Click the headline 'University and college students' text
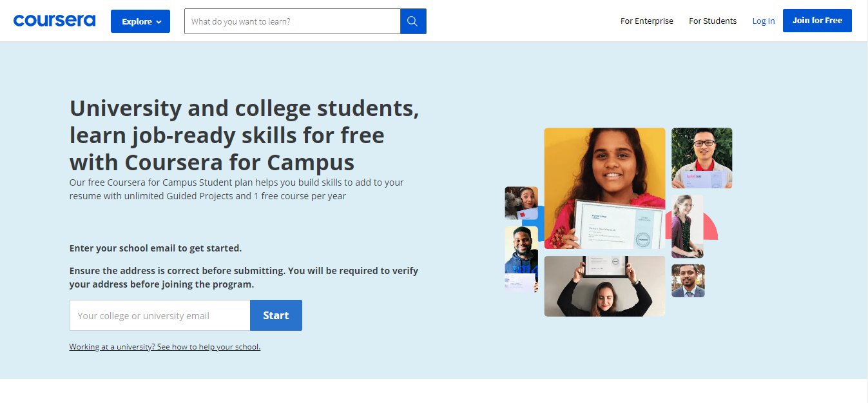The image size is (868, 403). point(244,108)
